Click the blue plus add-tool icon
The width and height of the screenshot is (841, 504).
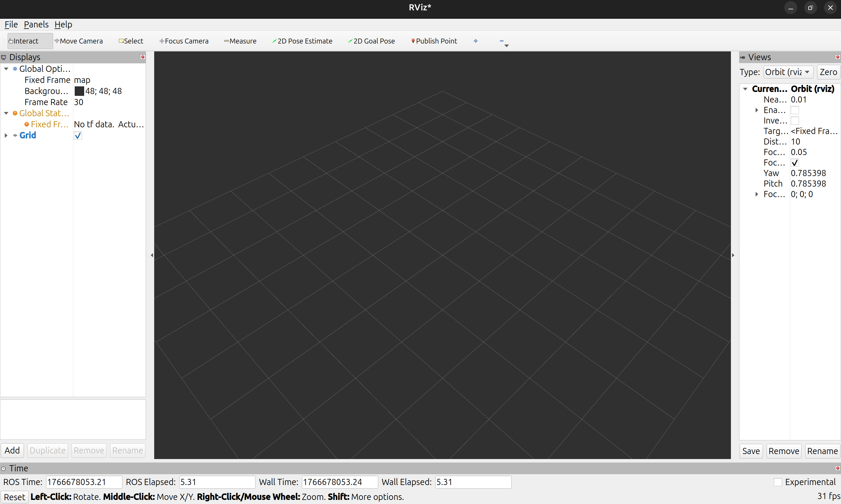[476, 41]
